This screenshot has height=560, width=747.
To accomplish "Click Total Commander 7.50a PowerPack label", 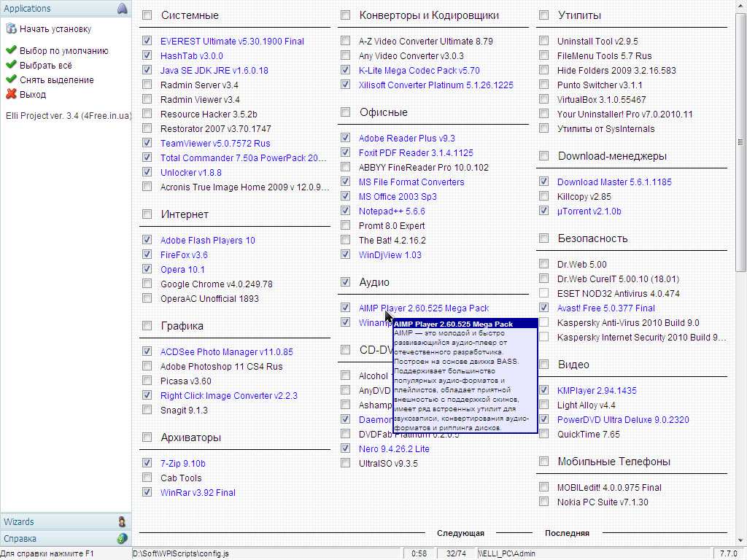I will pos(244,158).
